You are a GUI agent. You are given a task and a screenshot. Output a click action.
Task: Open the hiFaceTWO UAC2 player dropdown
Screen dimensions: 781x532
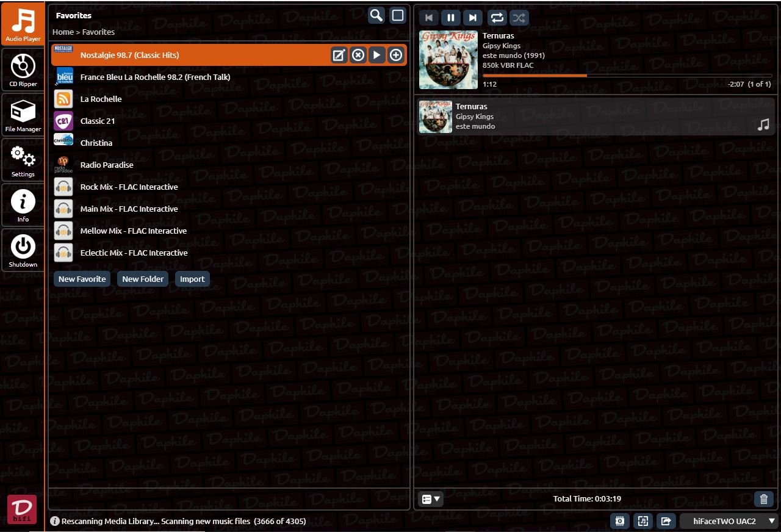729,521
